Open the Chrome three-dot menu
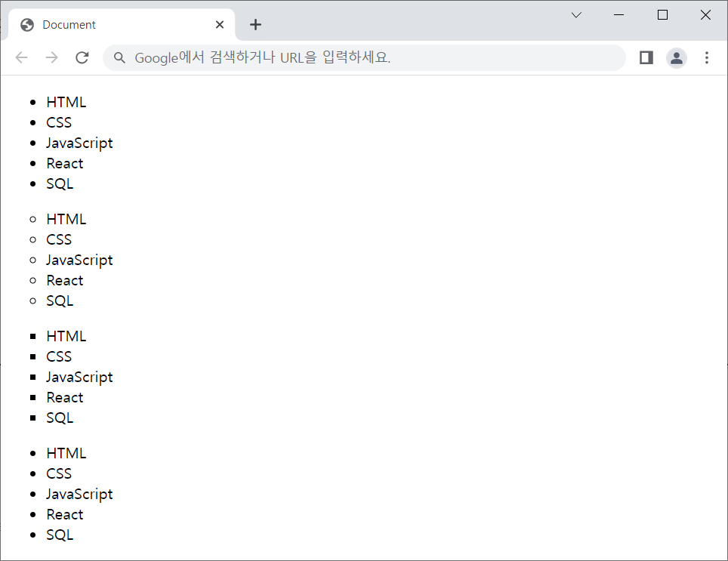This screenshot has height=561, width=728. tap(707, 57)
